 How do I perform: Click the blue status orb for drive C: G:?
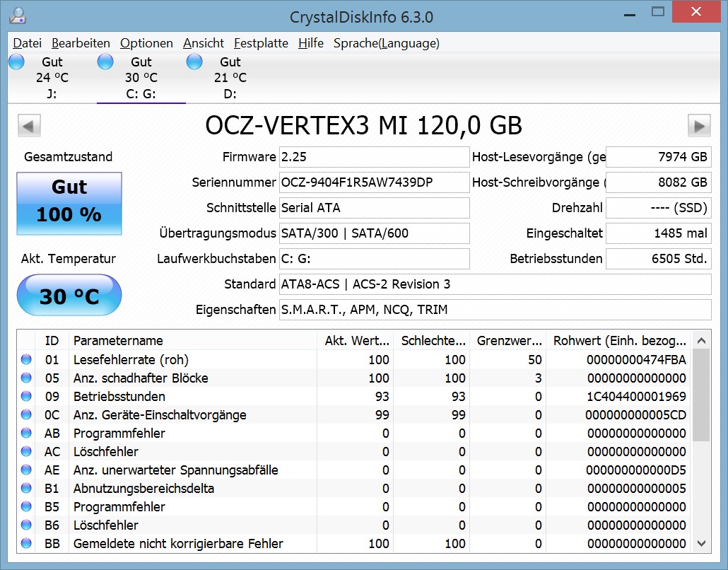[x=105, y=62]
